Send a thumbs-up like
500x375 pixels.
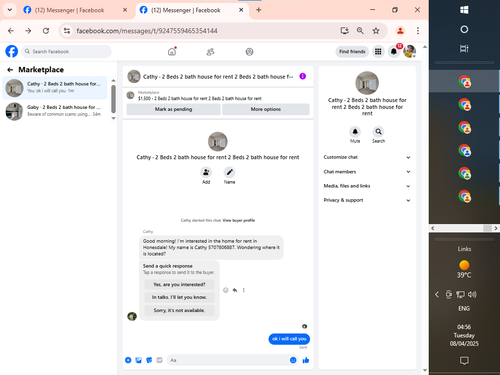pos(306,360)
